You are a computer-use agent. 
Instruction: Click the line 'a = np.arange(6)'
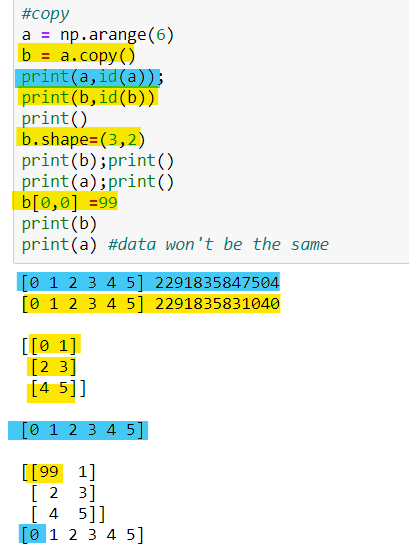[97, 35]
